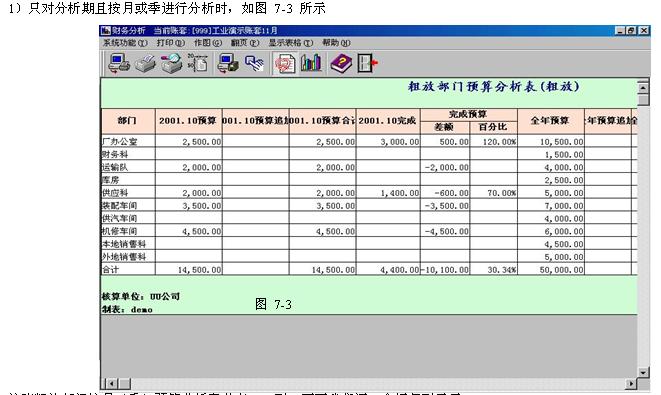Click the vertical scrollbar up arrow

click(643, 87)
